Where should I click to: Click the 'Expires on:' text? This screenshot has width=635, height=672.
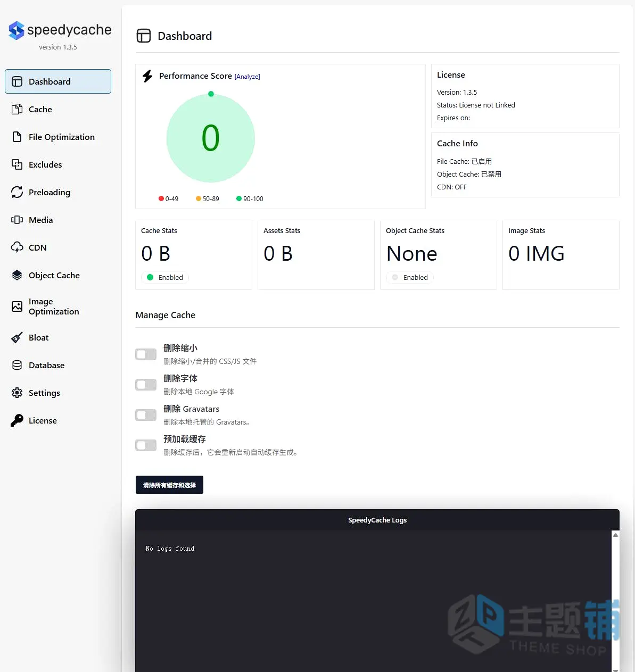pyautogui.click(x=453, y=118)
